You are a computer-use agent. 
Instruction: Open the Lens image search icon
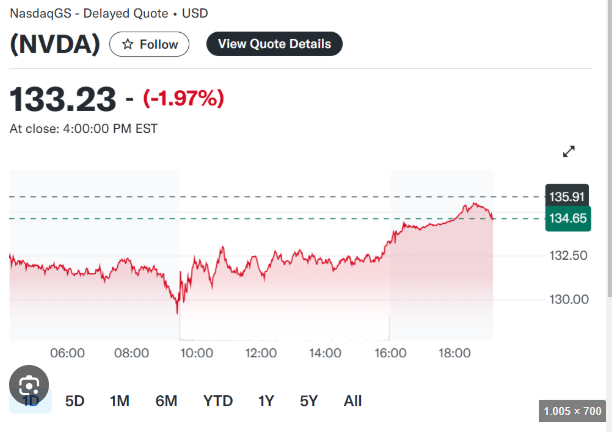click(x=30, y=385)
